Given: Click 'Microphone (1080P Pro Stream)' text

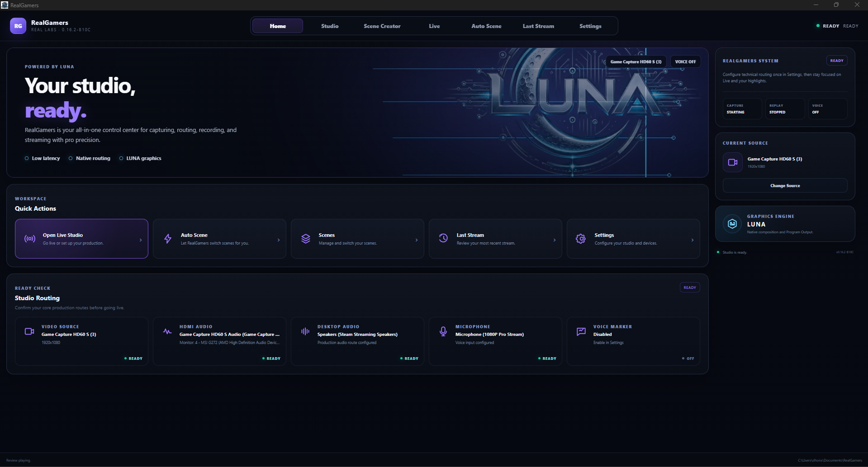Looking at the screenshot, I should 489,335.
